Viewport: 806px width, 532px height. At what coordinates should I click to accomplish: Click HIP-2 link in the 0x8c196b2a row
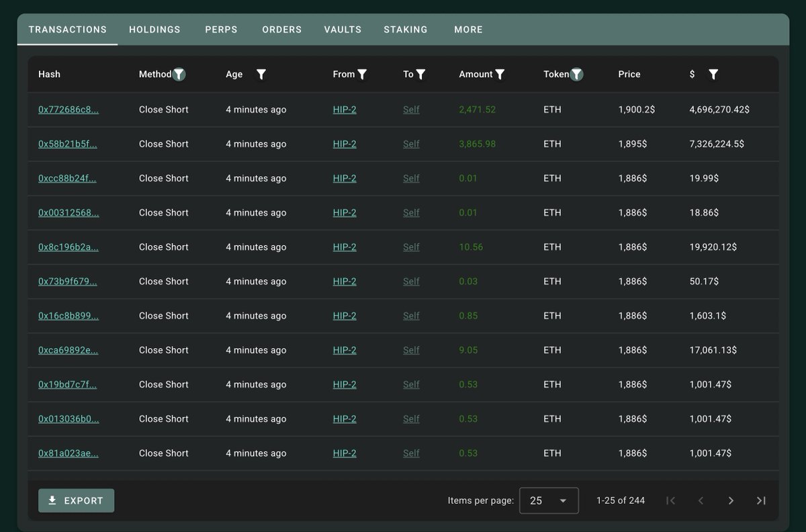pos(345,247)
